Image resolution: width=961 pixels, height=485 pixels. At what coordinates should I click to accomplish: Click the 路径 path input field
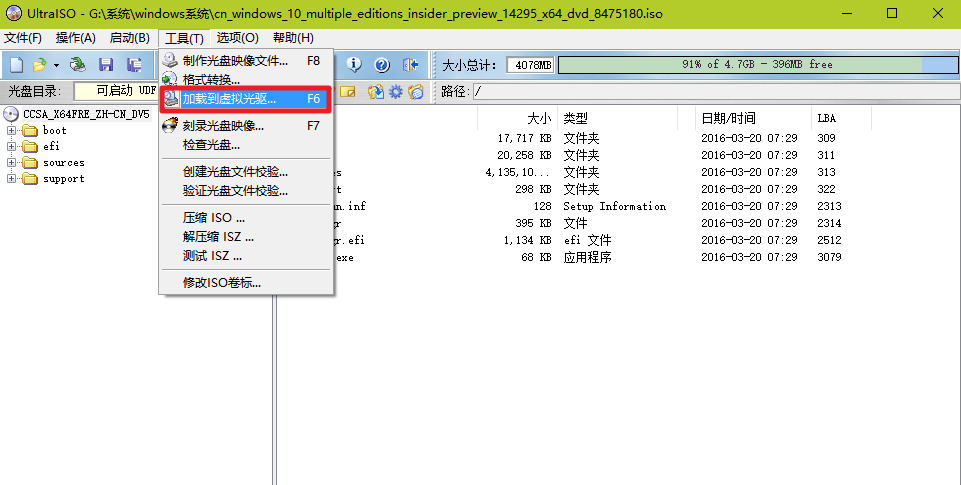[715, 92]
